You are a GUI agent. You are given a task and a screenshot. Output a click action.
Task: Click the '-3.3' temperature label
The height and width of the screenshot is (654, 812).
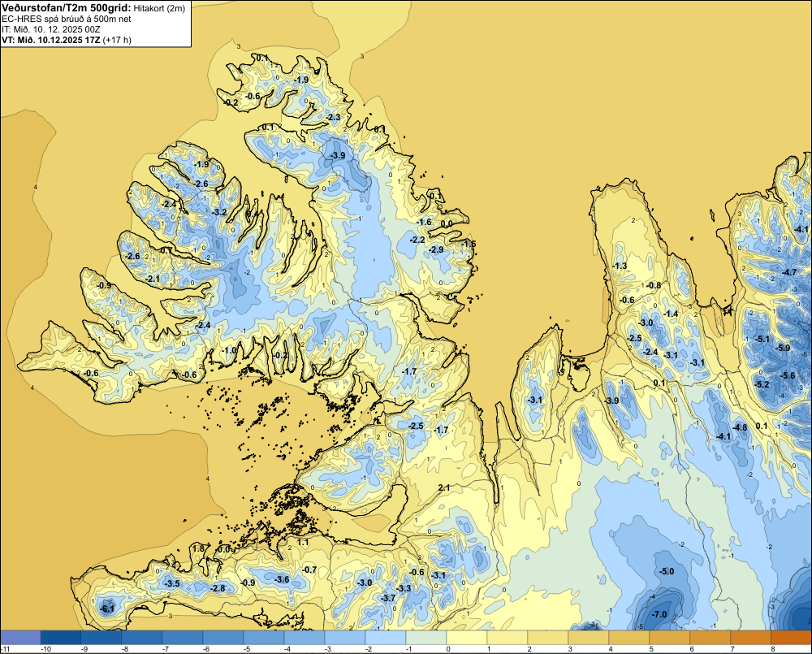tap(404, 589)
